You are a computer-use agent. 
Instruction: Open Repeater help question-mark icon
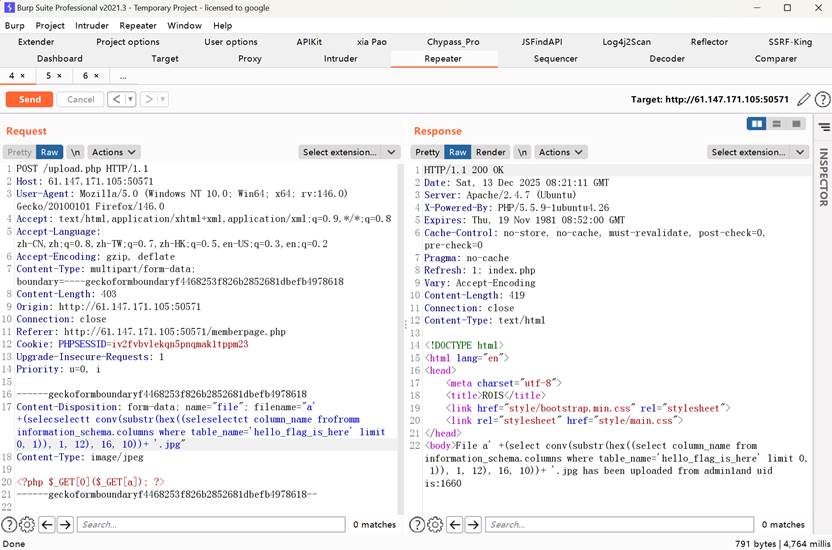pos(822,99)
